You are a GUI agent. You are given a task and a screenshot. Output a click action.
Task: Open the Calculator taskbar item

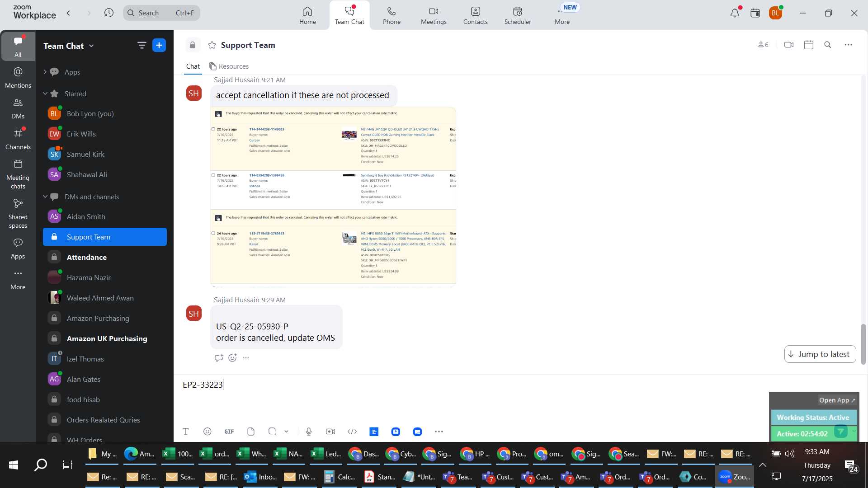pos(340,477)
